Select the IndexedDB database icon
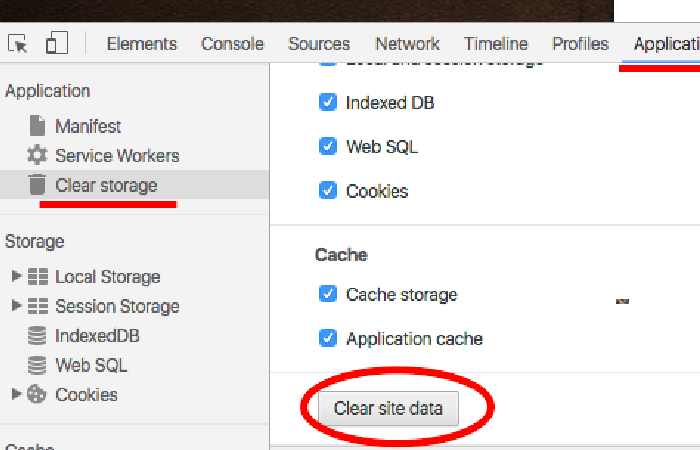Screen dimensions: 700x450 tap(37, 335)
